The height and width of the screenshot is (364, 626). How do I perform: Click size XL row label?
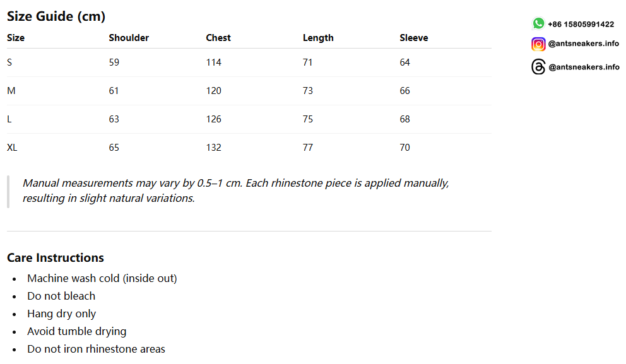click(x=12, y=148)
